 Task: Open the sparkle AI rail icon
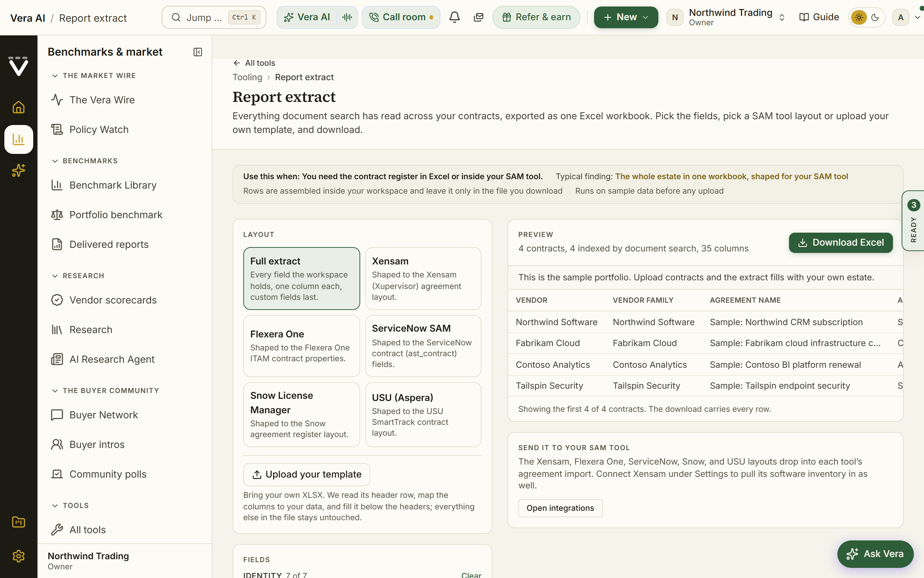[18, 171]
